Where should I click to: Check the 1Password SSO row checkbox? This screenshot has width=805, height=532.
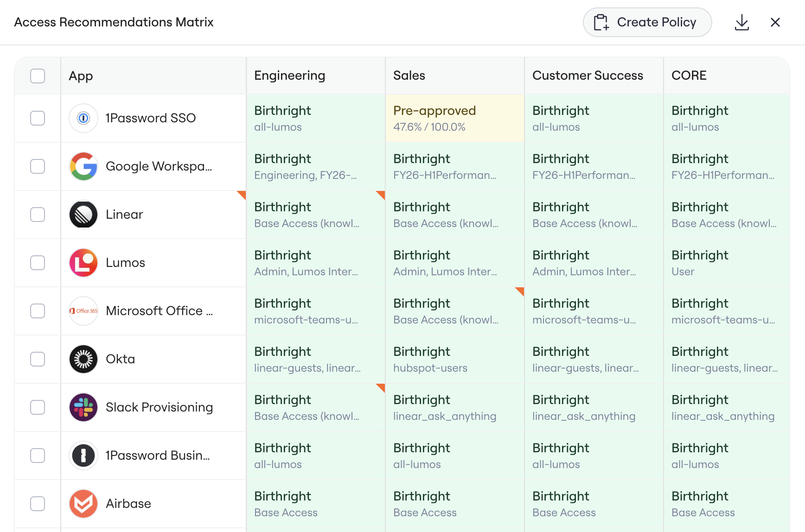click(x=38, y=118)
